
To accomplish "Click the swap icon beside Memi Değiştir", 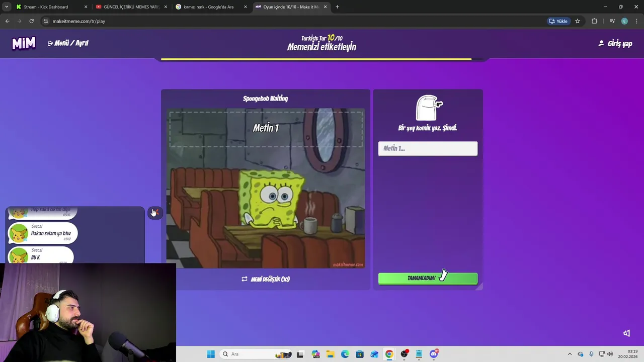I will (x=245, y=279).
